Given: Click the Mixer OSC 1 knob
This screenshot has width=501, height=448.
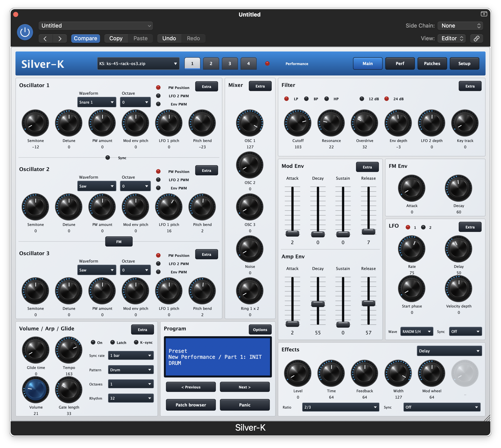Looking at the screenshot, I should click(x=250, y=123).
